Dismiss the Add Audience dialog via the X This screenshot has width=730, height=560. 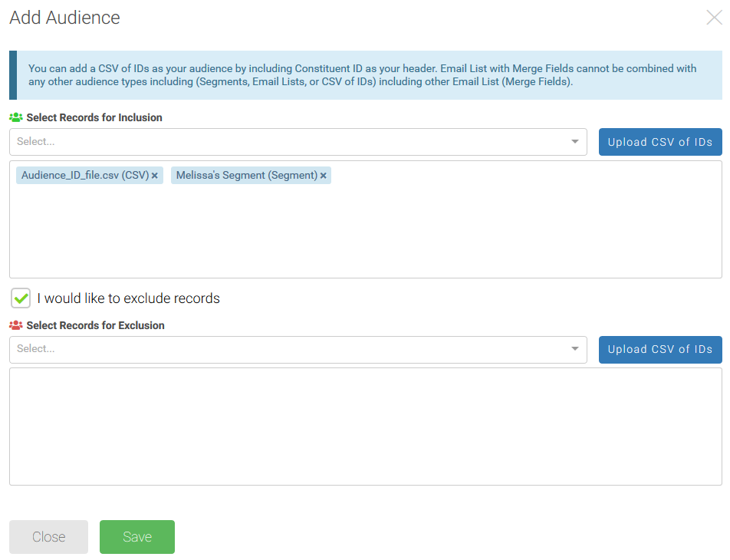714,17
